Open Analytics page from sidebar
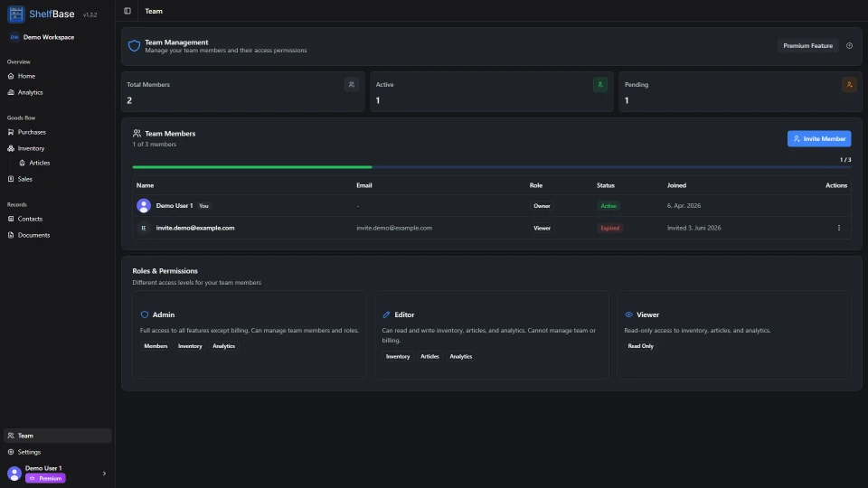 tap(57, 92)
